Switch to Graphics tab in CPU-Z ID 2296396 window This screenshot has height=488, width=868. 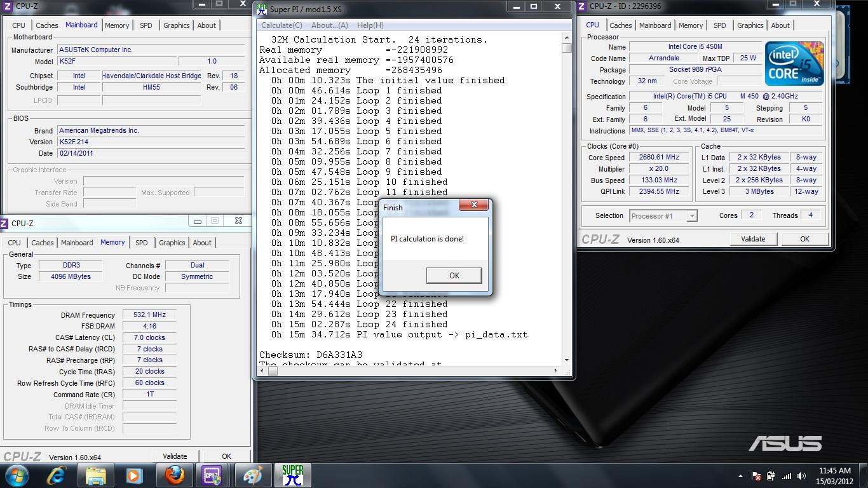tap(750, 25)
